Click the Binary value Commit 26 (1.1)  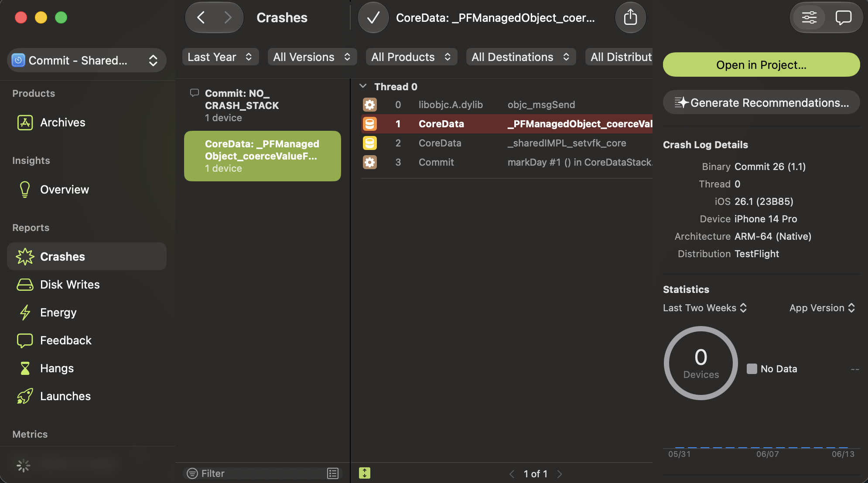click(770, 167)
